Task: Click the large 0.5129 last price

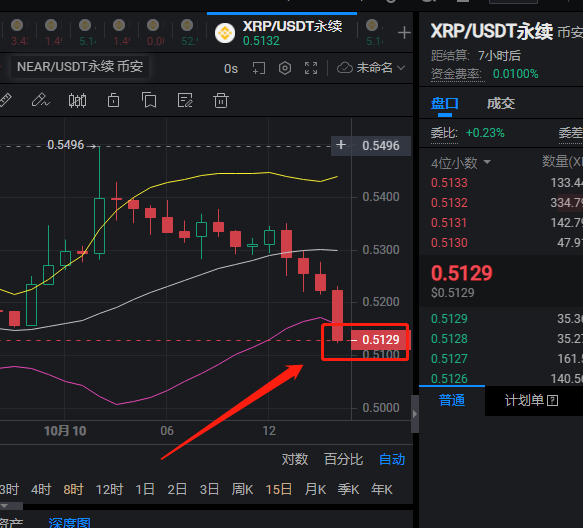Action: tap(461, 273)
